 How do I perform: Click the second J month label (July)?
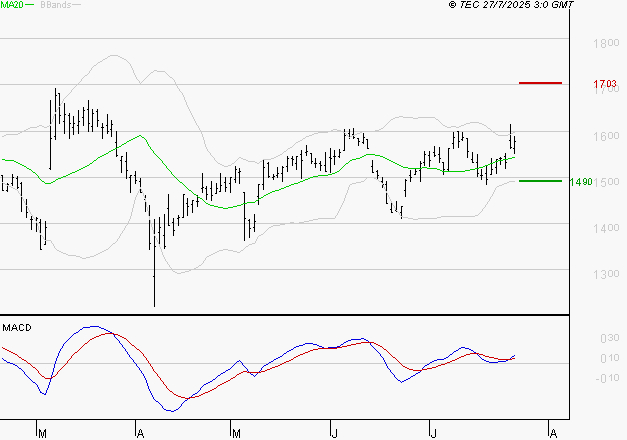(x=433, y=433)
